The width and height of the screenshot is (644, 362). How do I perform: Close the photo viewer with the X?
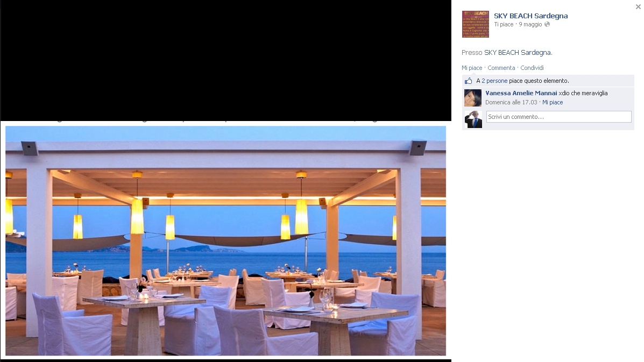coord(638,6)
